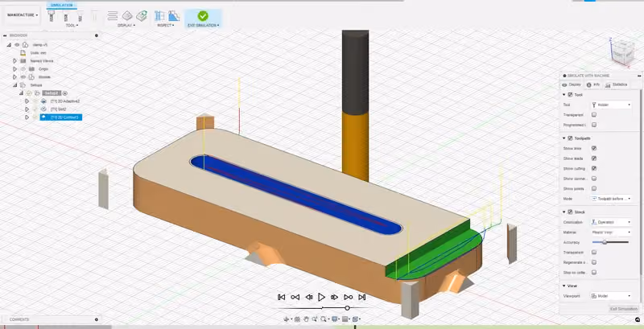Click the first tool icon in the TOOL group

coord(52,16)
